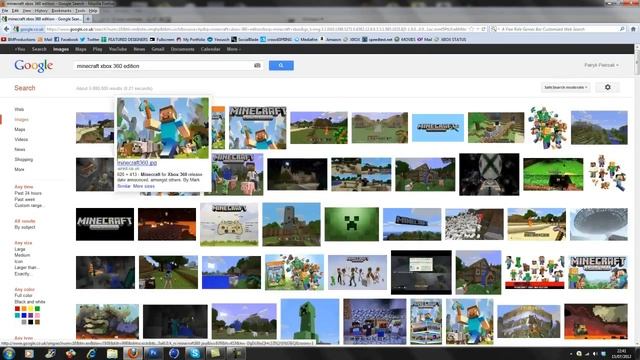This screenshot has height=360, width=640.
Task: Open the Help menu
Action: (x=93, y=11)
